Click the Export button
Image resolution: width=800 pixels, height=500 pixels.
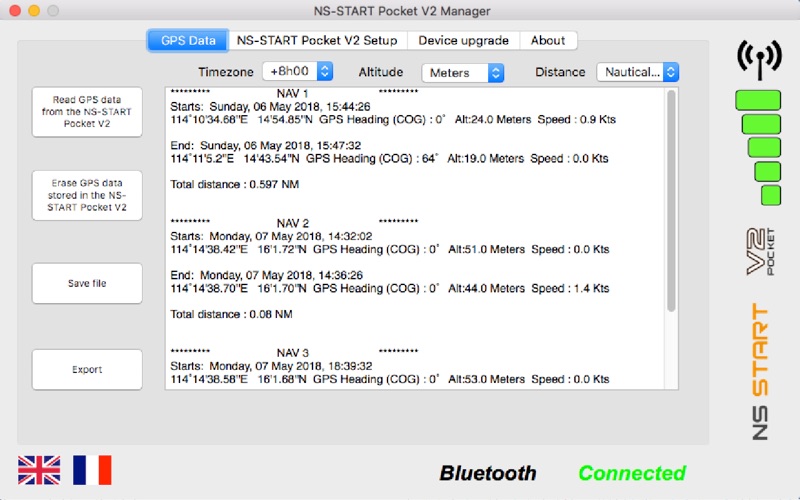[x=87, y=369]
